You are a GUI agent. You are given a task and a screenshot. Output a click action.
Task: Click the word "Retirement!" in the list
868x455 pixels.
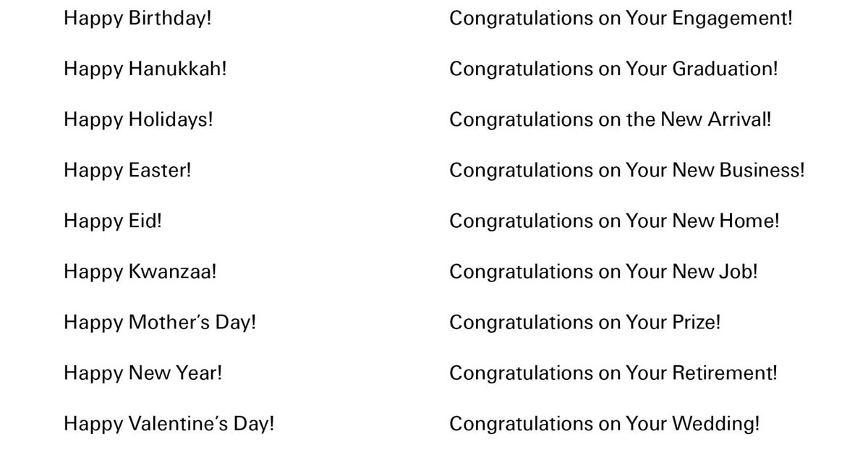tap(725, 373)
